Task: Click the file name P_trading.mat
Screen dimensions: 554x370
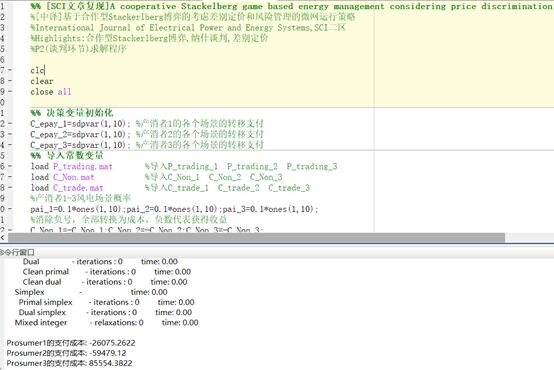Action: (x=83, y=166)
